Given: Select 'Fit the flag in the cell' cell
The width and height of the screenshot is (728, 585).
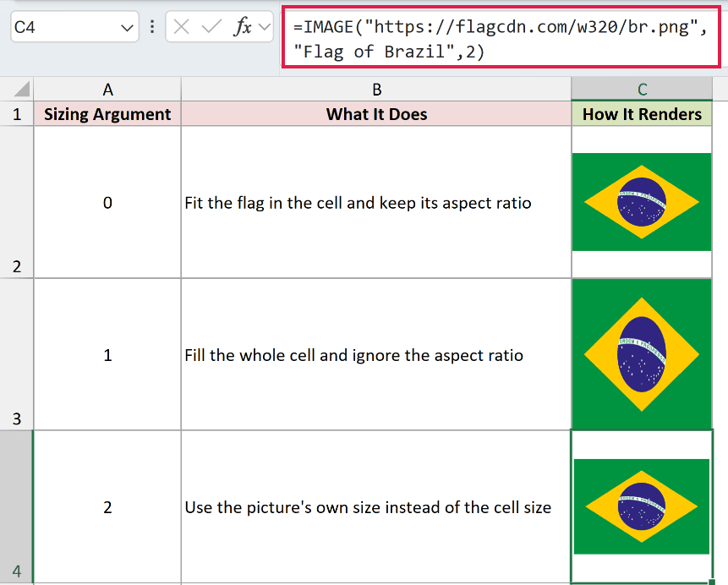Looking at the screenshot, I should coord(376,202).
